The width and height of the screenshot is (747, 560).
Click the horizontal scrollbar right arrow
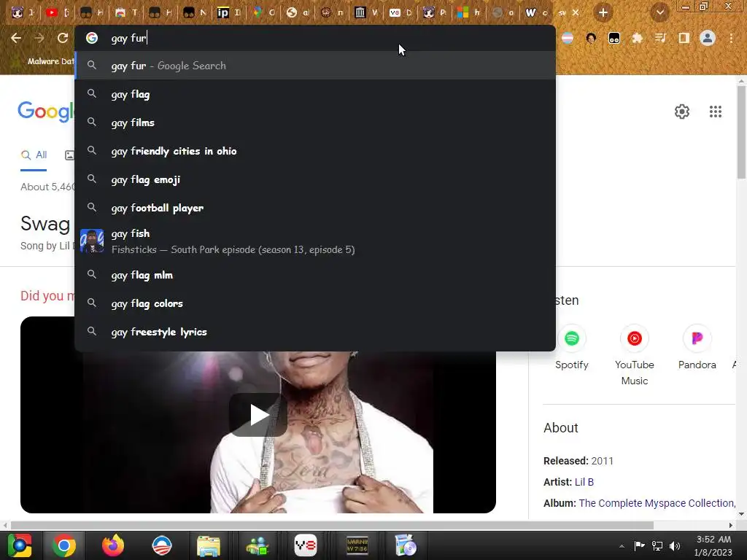point(731,525)
